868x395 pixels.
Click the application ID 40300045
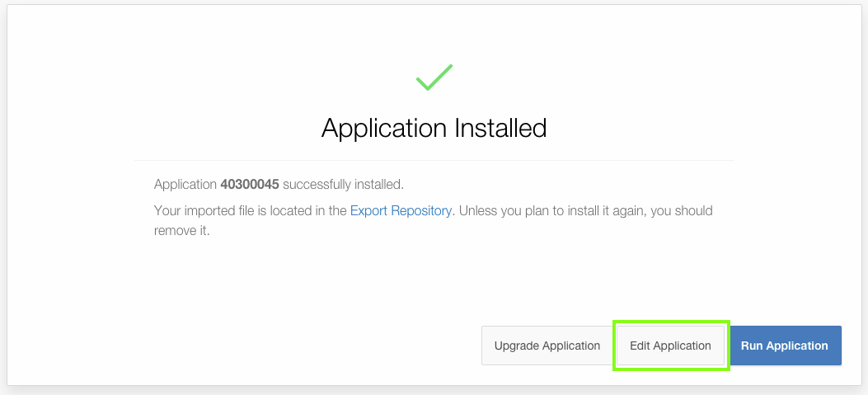[x=250, y=184]
